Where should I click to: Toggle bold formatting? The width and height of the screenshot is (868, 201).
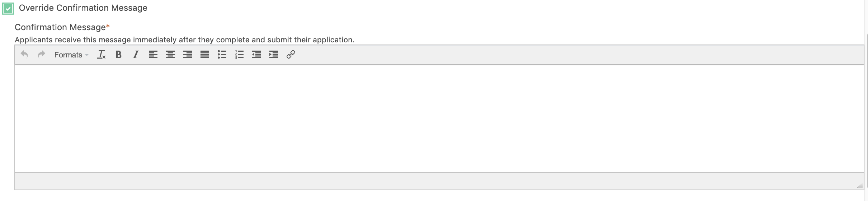coord(118,55)
